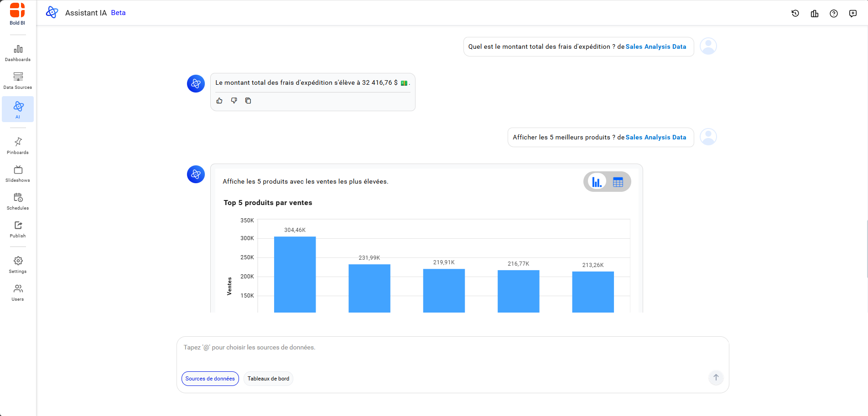Click Sales Analysis Data link in first question

655,47
